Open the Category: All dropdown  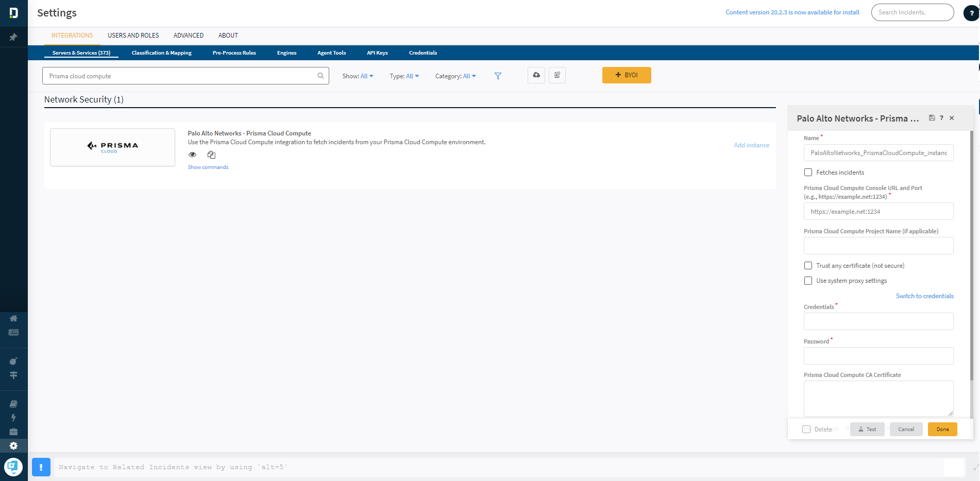[x=455, y=76]
